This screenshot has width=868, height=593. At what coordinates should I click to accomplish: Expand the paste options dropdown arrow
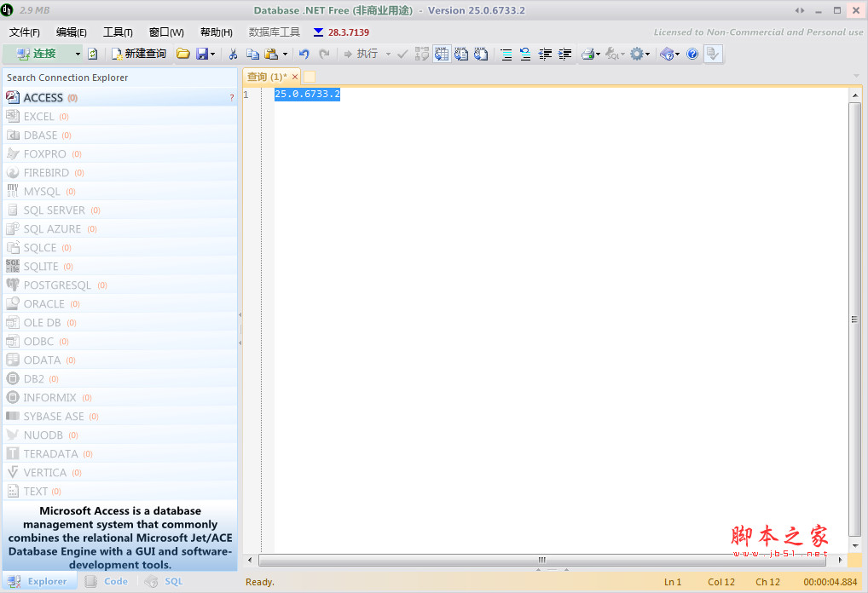285,54
